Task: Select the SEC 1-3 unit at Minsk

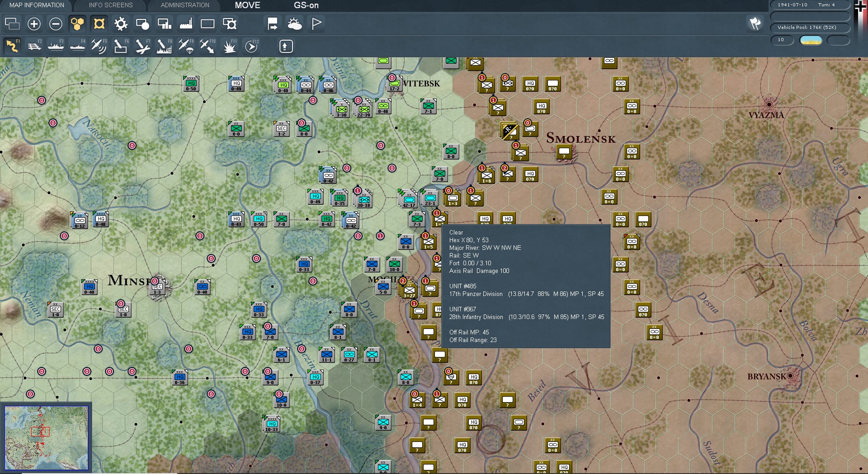Action: [x=157, y=287]
